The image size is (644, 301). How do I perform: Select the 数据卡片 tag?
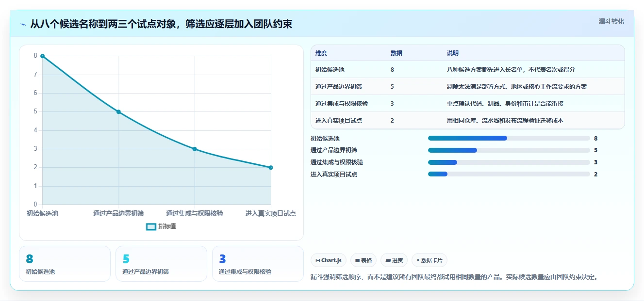click(x=429, y=260)
